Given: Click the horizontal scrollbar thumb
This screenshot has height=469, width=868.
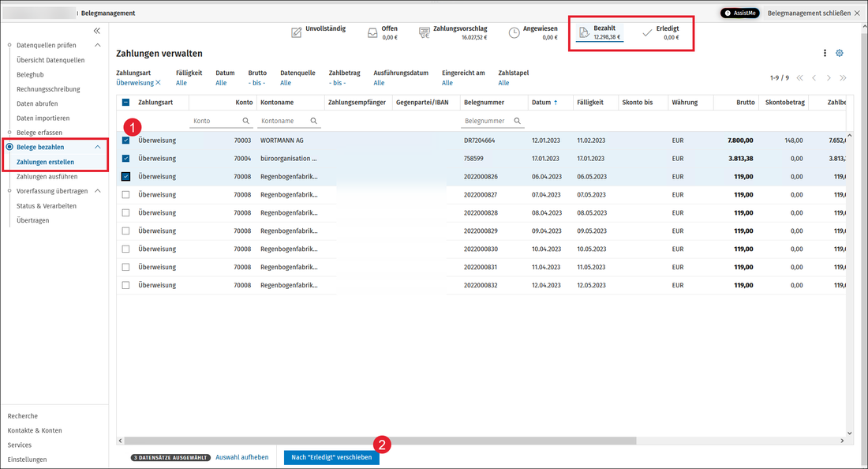Looking at the screenshot, I should point(380,441).
